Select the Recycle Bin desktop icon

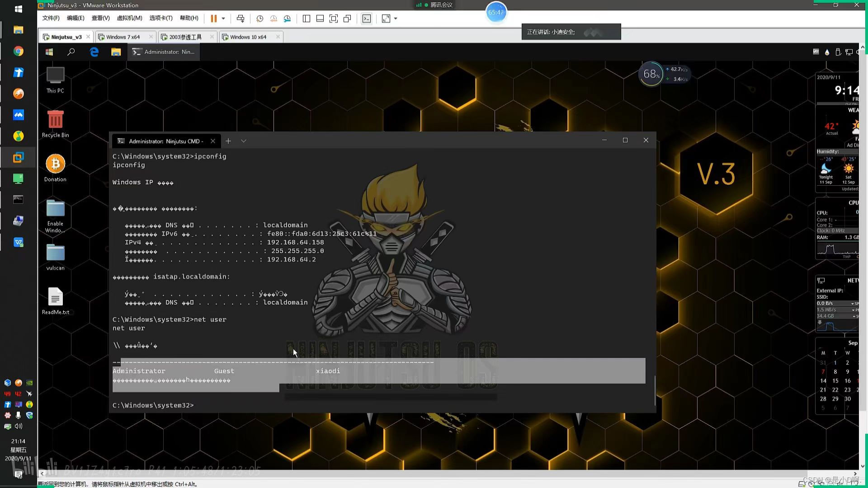click(x=55, y=124)
